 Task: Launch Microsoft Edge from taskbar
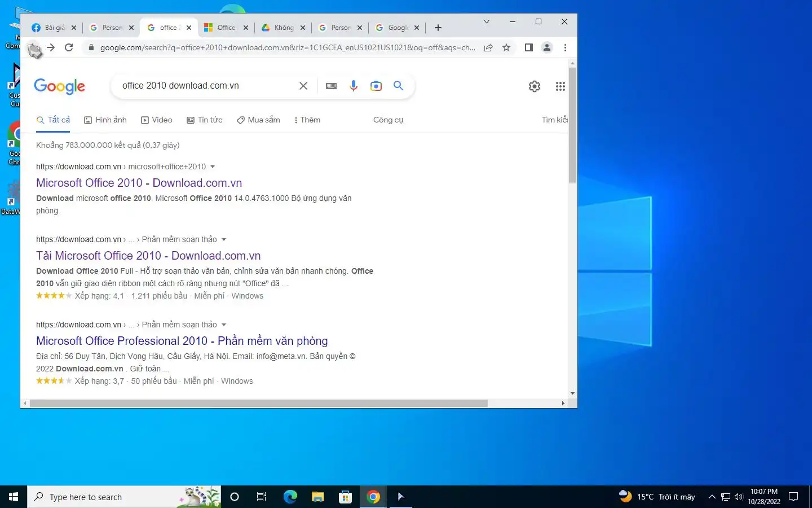(290, 497)
